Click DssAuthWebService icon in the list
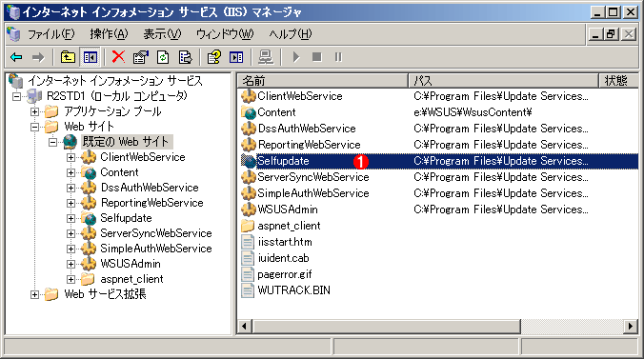This screenshot has height=359, width=644. (x=249, y=129)
